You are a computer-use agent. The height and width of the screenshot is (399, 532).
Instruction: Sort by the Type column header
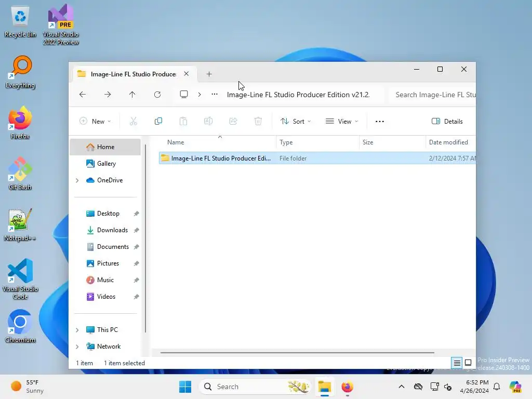click(x=286, y=142)
